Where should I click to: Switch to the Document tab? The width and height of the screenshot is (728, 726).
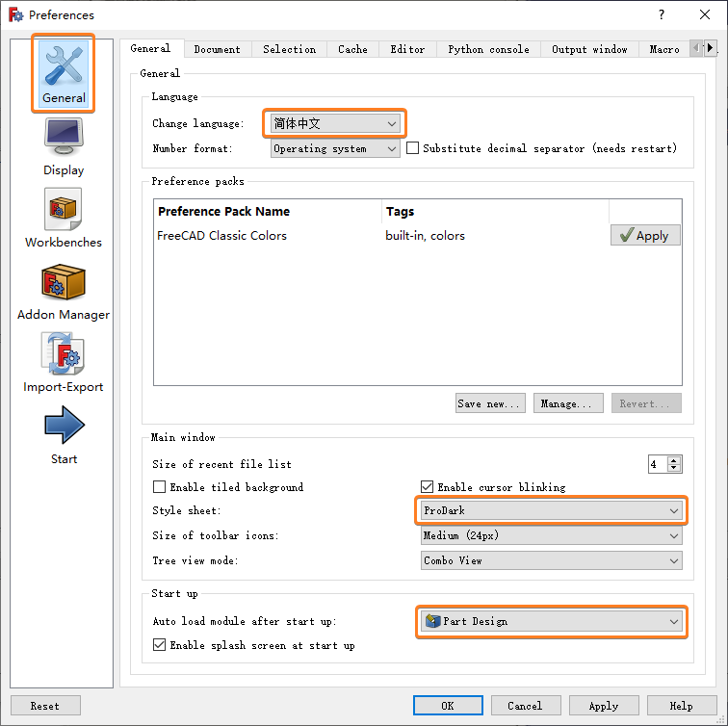pyautogui.click(x=218, y=49)
